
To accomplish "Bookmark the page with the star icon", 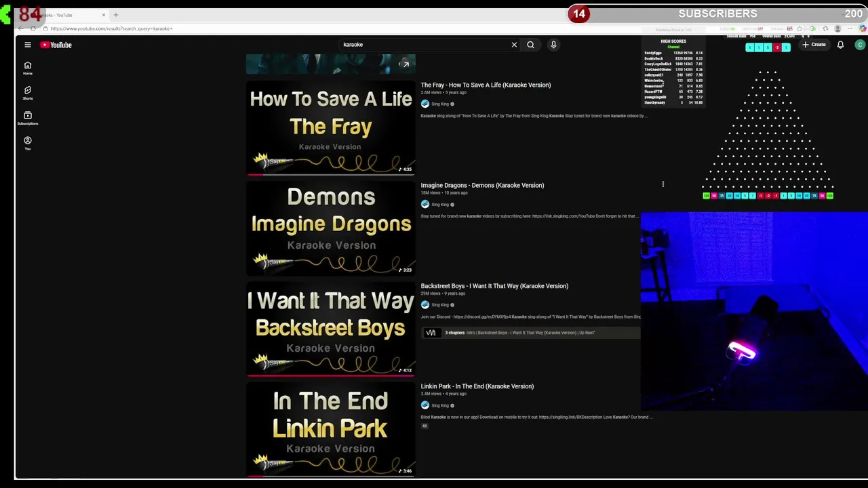I will tap(800, 28).
